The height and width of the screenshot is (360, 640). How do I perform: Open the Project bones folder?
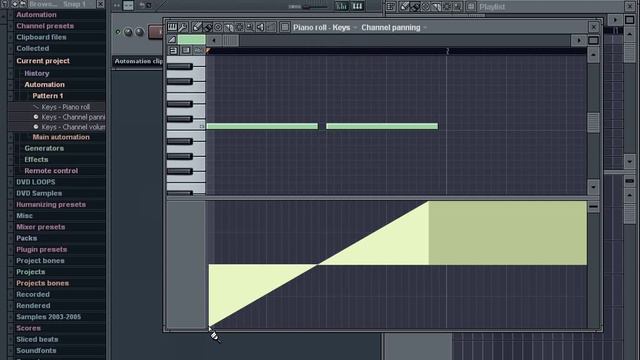[40, 260]
